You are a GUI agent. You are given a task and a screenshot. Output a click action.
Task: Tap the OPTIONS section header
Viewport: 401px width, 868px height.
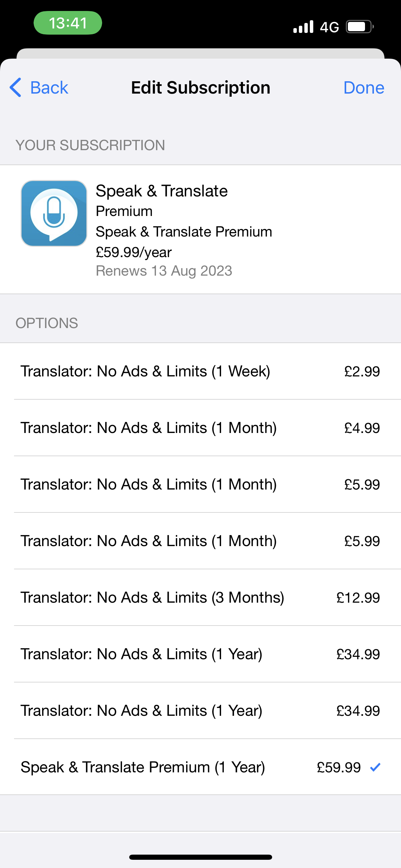47,323
